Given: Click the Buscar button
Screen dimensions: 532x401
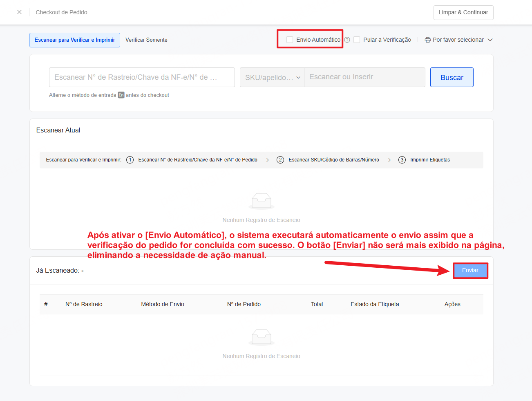Looking at the screenshot, I should pyautogui.click(x=452, y=77).
